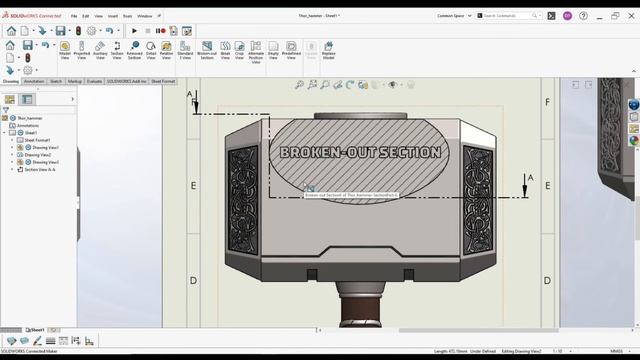Select the Relative View tool
Viewport: 640px width, 360px height.
(x=166, y=51)
